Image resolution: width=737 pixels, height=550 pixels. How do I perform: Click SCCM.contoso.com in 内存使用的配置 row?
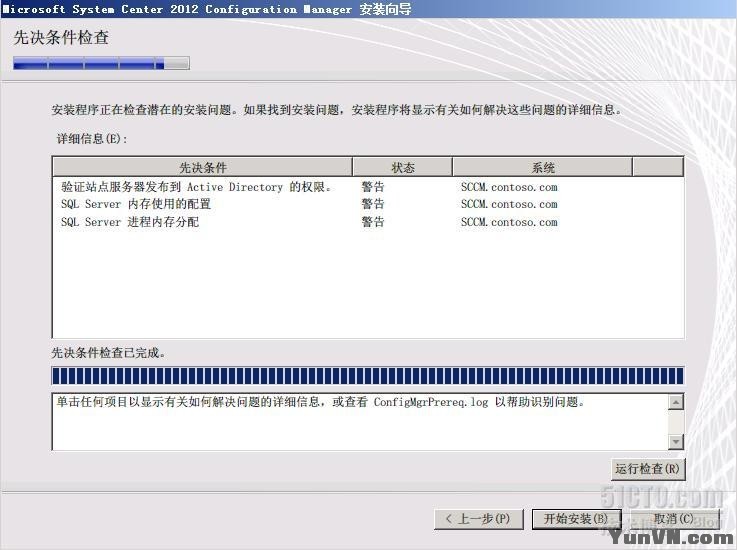pyautogui.click(x=509, y=204)
